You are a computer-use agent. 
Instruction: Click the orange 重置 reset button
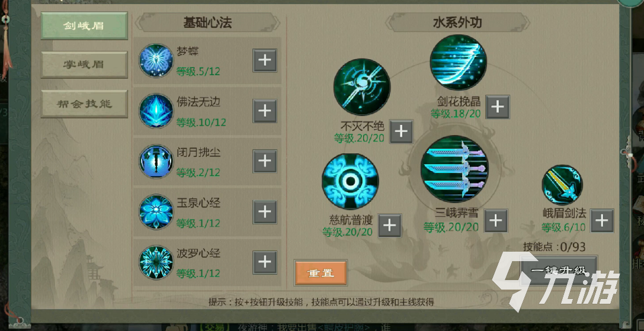coord(321,273)
